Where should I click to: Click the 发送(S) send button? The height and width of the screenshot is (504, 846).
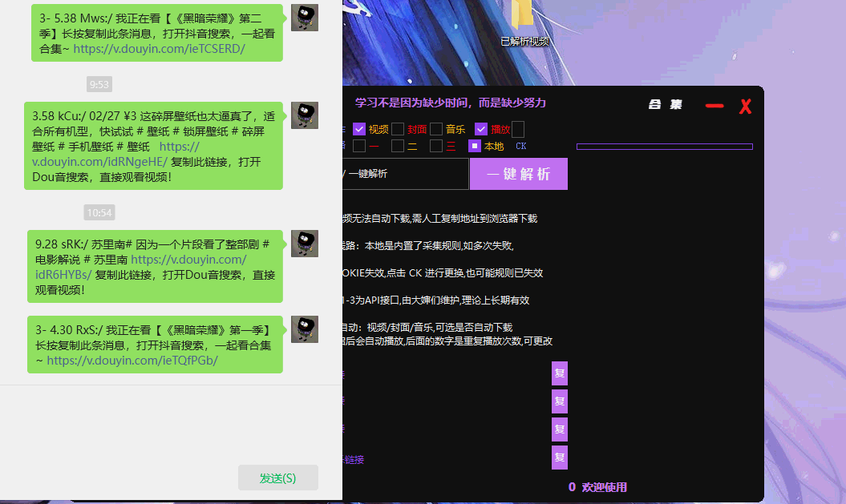click(x=277, y=477)
